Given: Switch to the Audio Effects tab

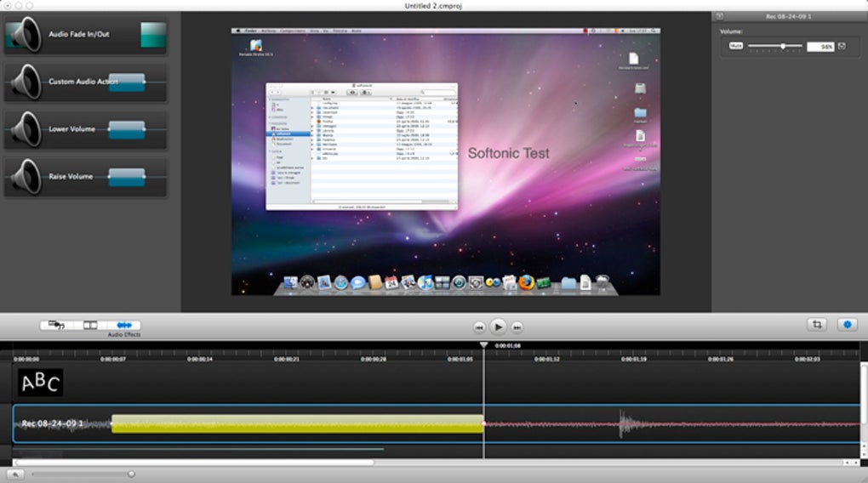Looking at the screenshot, I should (124, 326).
